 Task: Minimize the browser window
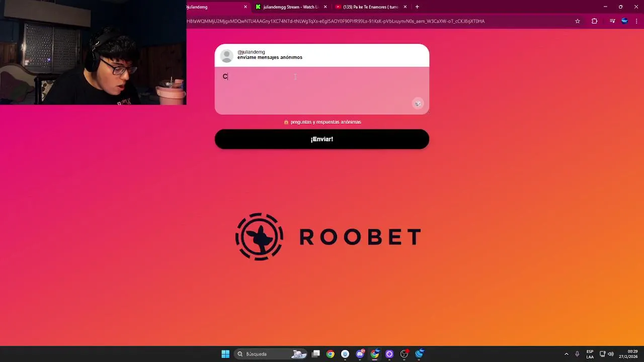click(x=605, y=7)
